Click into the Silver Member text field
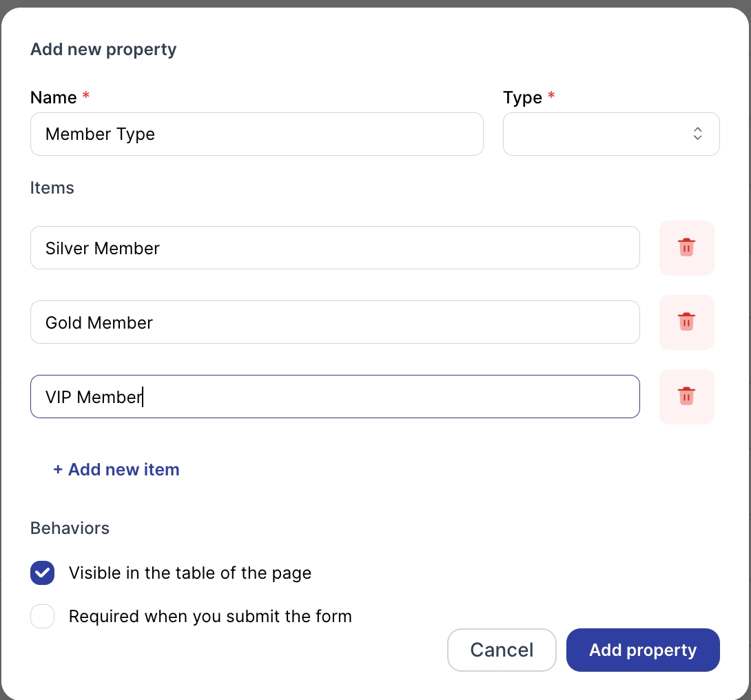751x700 pixels. pos(335,248)
